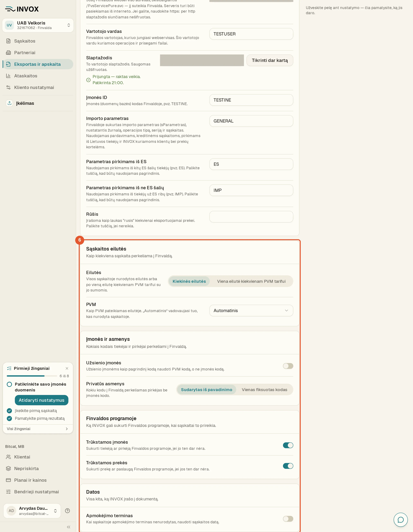Open Partneriai from the sidebar
This screenshot has width=413, height=532.
38,53
